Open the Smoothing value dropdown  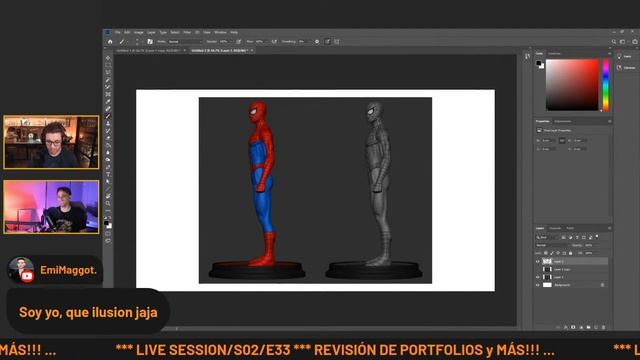click(x=309, y=42)
